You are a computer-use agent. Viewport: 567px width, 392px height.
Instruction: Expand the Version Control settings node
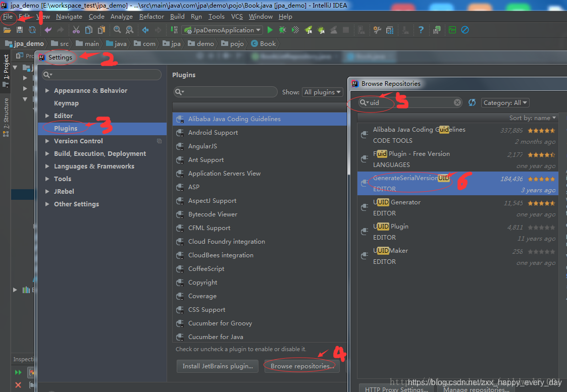tap(47, 141)
